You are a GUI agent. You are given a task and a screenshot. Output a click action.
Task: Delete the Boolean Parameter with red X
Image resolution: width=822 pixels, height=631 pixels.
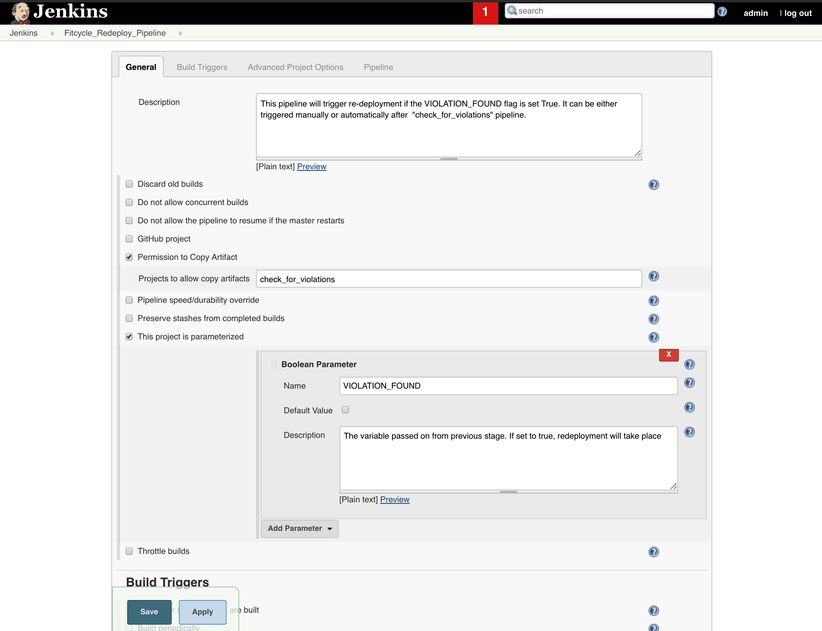click(669, 355)
